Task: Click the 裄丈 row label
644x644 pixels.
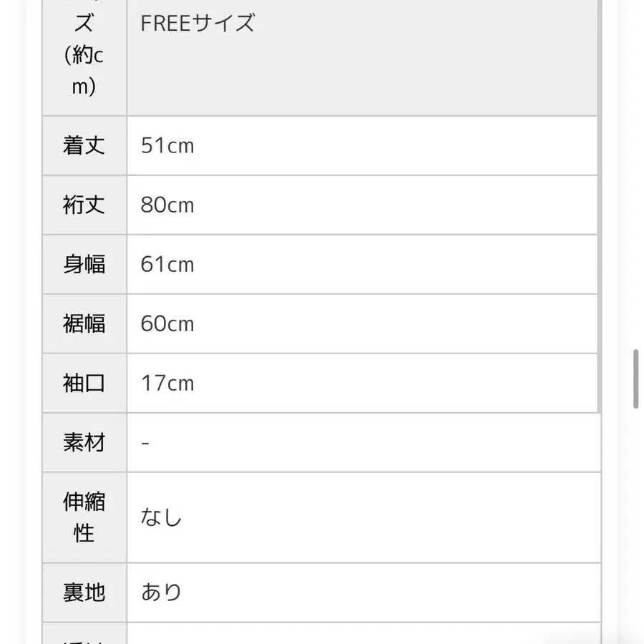Action: [x=84, y=205]
